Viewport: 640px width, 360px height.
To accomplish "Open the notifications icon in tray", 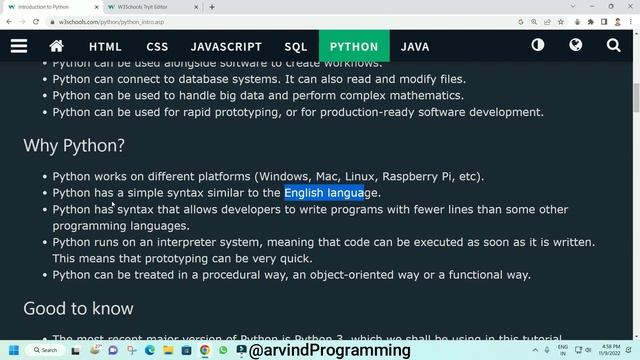I will (629, 350).
